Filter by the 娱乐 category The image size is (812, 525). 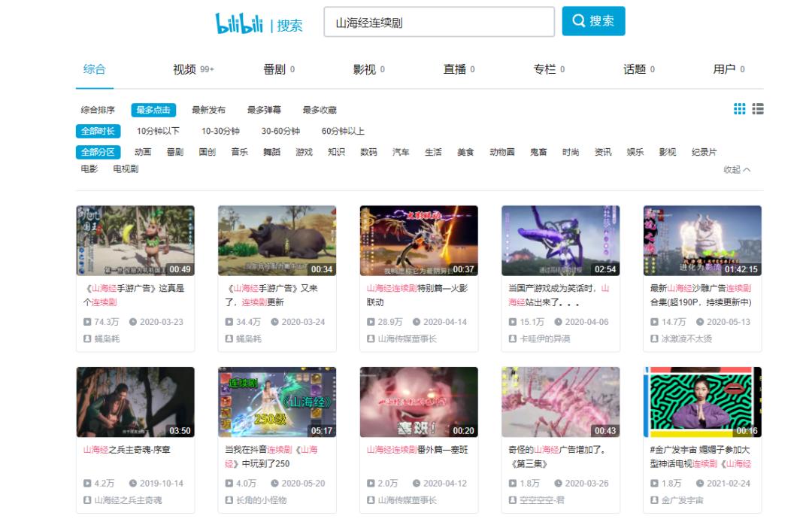tap(635, 152)
